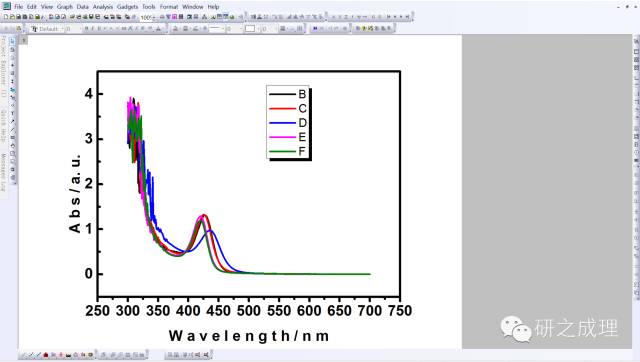Click the Underline formatting button
Viewport: 640px width, 362px height.
[98, 29]
